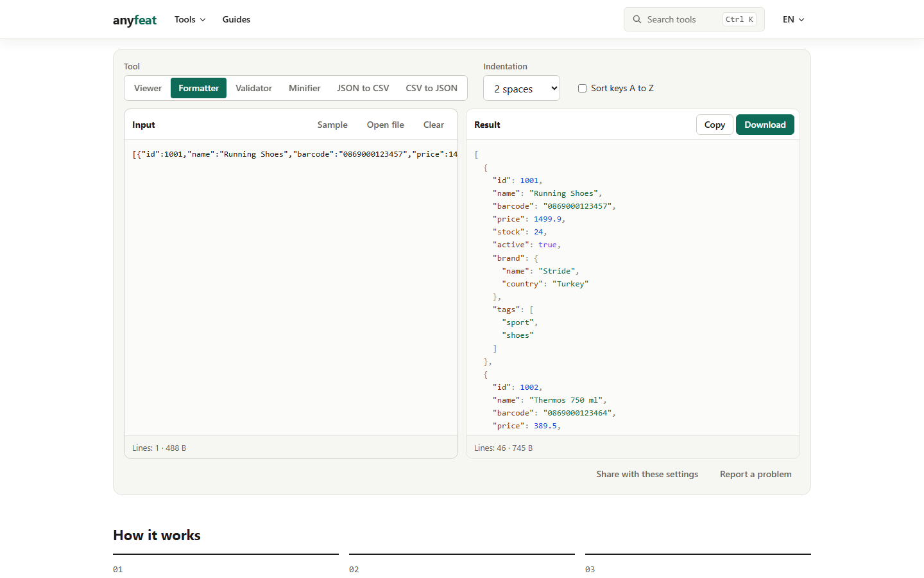Image resolution: width=924 pixels, height=578 pixels.
Task: Download the formatted result
Action: (x=765, y=125)
